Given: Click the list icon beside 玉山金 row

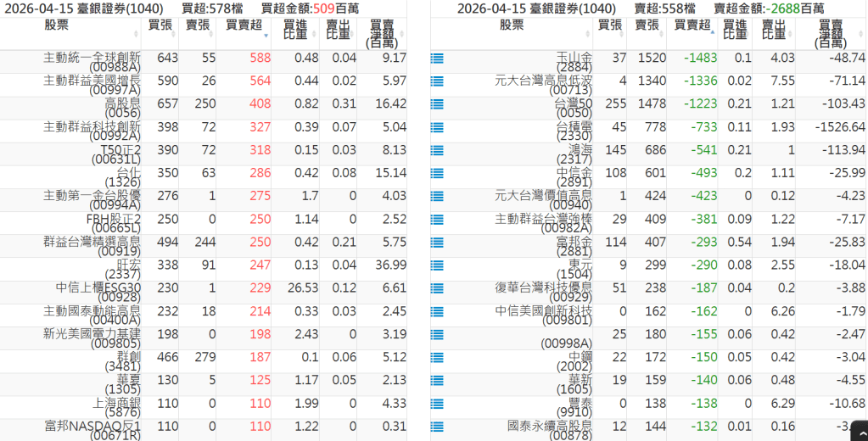Looking at the screenshot, I should (x=437, y=59).
